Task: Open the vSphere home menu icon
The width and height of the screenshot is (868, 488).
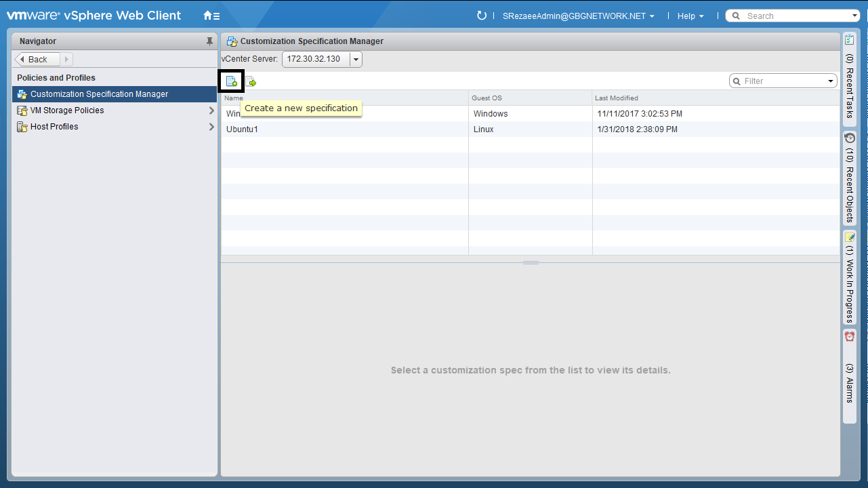Action: (211, 16)
